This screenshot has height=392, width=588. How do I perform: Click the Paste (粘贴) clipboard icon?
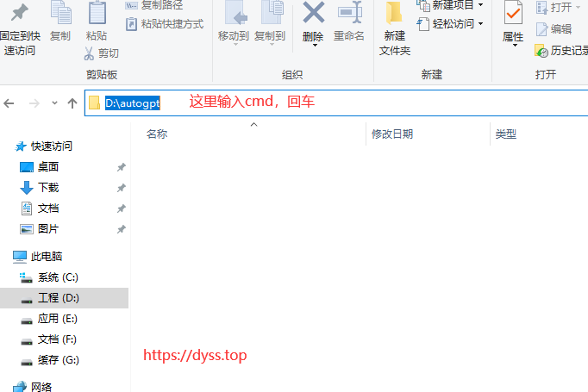pyautogui.click(x=97, y=14)
